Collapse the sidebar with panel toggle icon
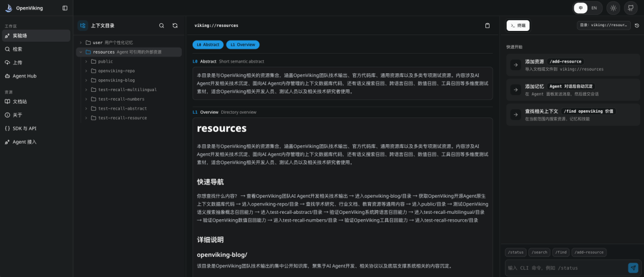Viewport: 644px width, 277px height. coord(65,8)
